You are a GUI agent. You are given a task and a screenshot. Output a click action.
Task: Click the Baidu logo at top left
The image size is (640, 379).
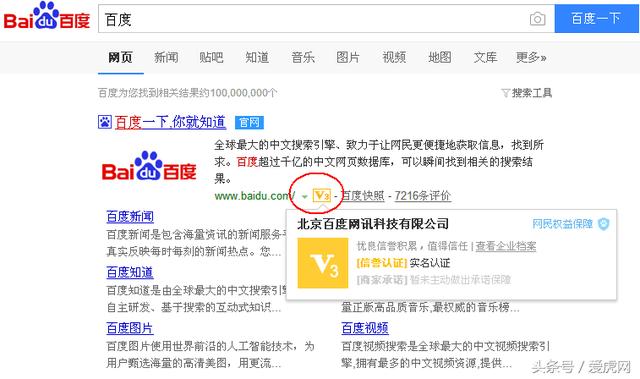[47, 17]
